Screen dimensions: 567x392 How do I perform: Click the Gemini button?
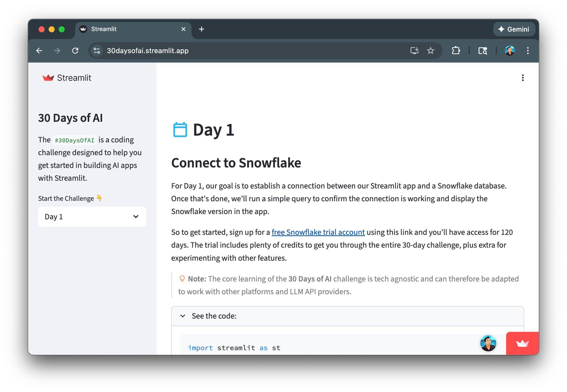coord(514,29)
